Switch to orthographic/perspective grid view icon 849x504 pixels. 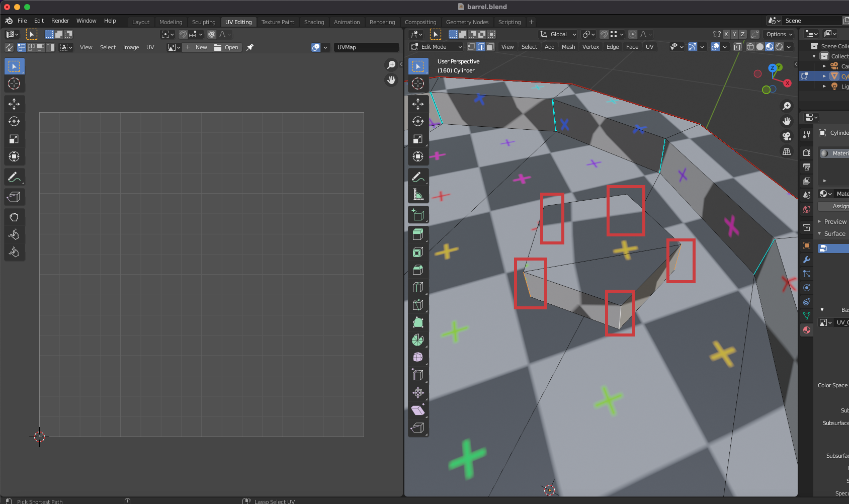(x=787, y=151)
